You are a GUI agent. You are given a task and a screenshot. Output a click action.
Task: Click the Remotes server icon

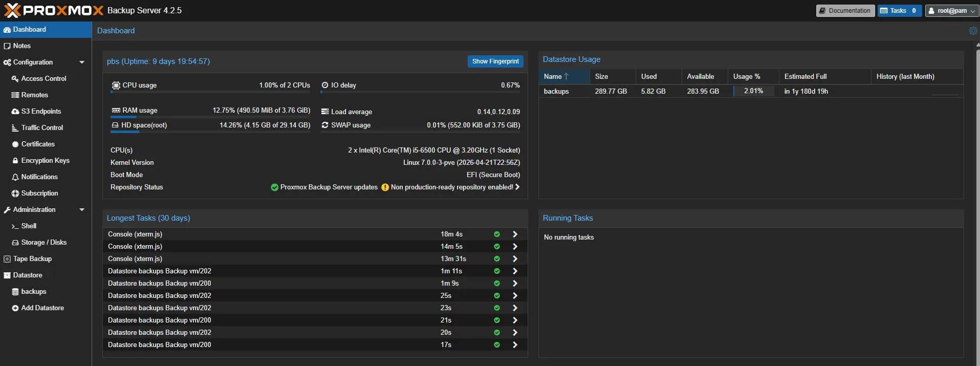[15, 95]
